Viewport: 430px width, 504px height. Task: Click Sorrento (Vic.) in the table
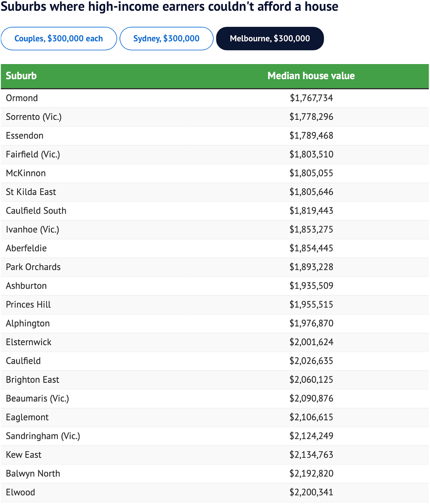[34, 117]
